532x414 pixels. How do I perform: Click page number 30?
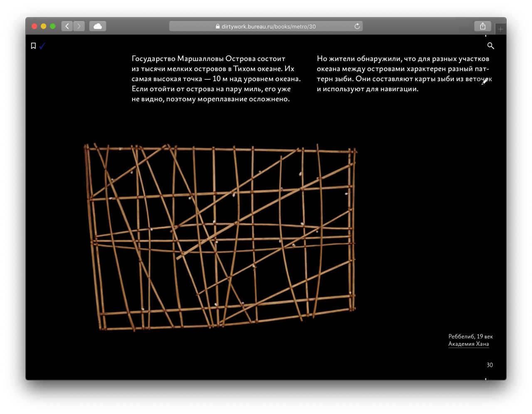pyautogui.click(x=490, y=365)
